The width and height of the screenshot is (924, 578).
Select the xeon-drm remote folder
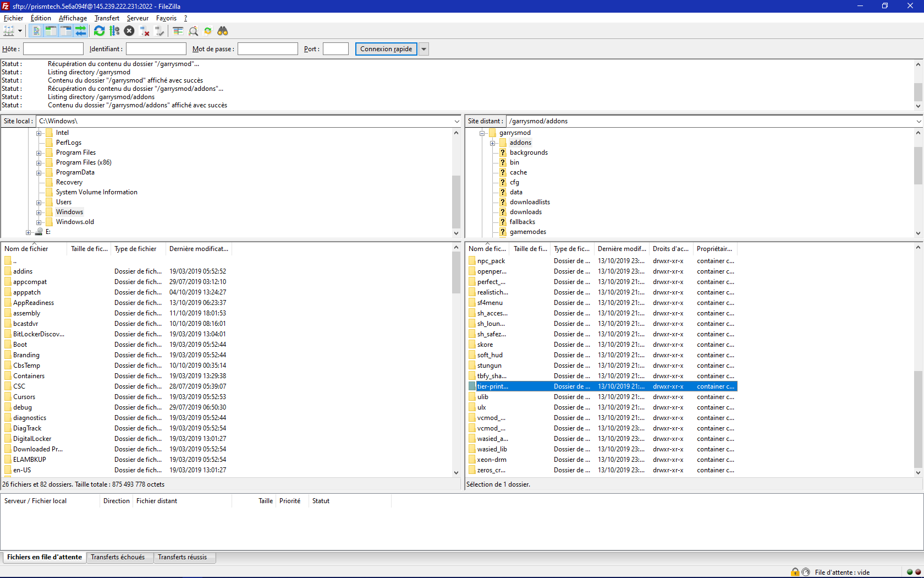(602, 460)
